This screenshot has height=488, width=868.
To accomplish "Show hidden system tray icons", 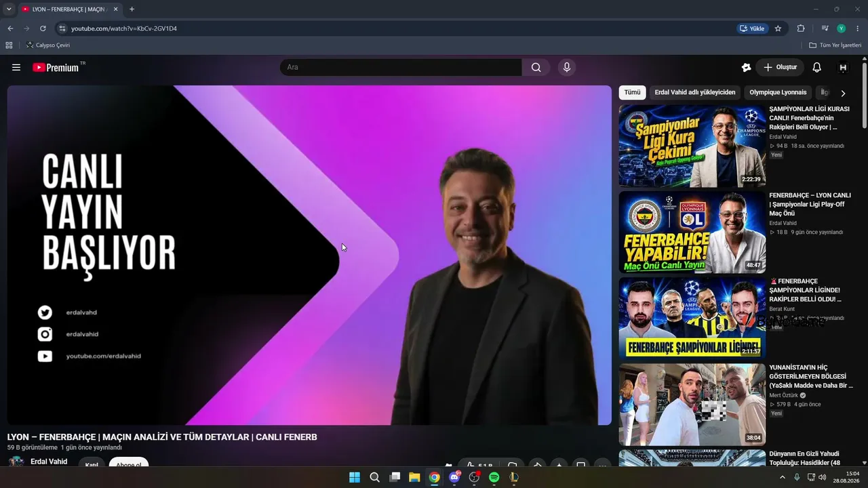I will click(782, 477).
